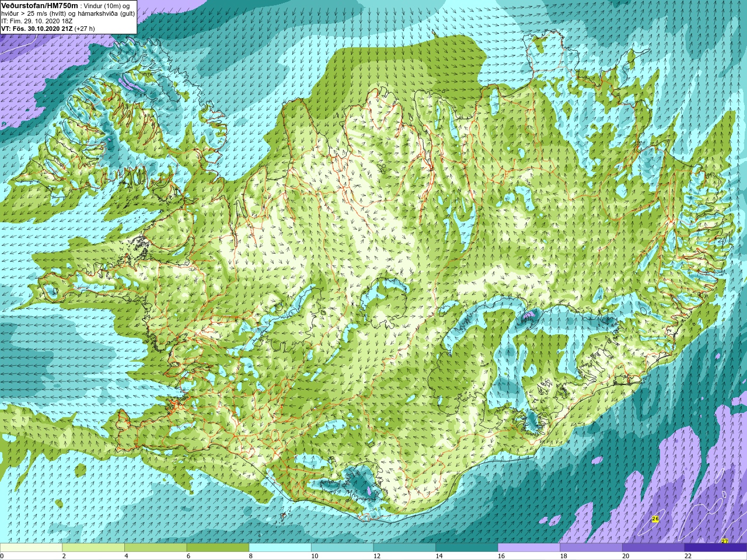Image resolution: width=747 pixels, height=560 pixels.
Task: Click the 'VT: Fös. 30.10.2020 21Z' line
Action: tap(37, 28)
